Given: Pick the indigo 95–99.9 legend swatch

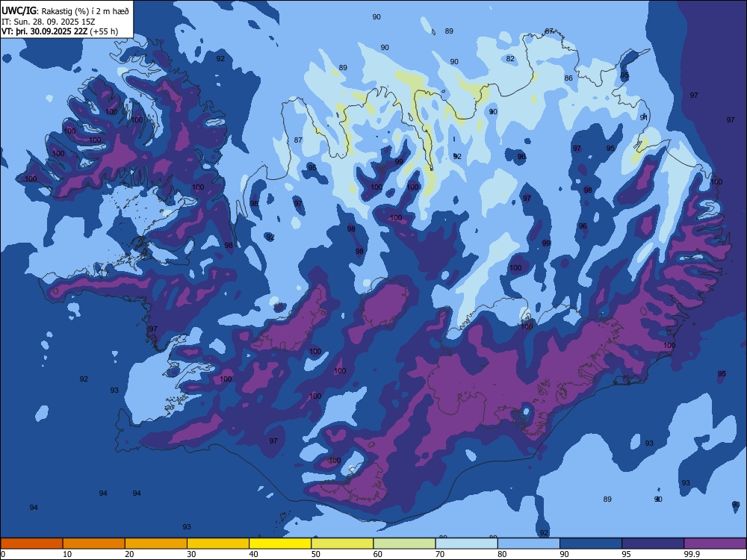Looking at the screenshot, I should point(653,544).
